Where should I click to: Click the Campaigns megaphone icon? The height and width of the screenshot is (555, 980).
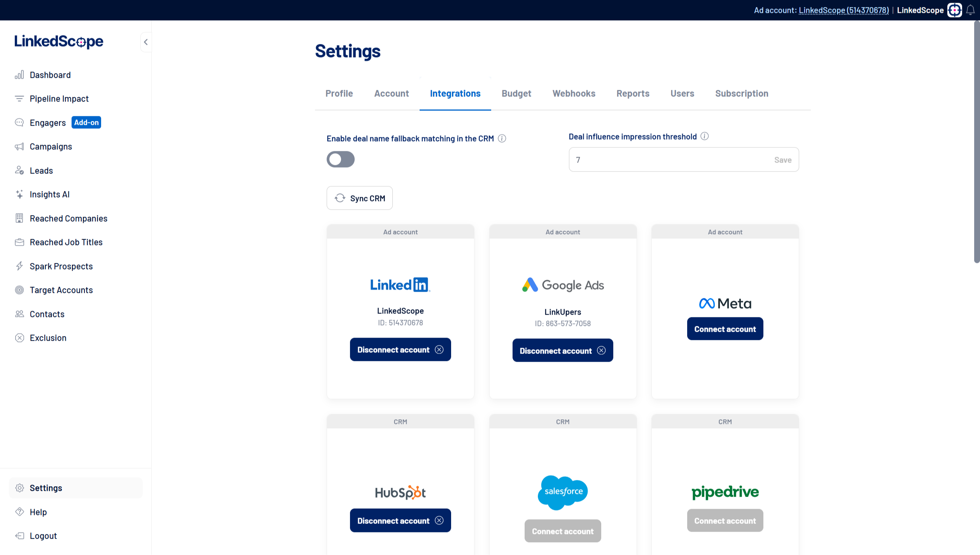[19, 147]
